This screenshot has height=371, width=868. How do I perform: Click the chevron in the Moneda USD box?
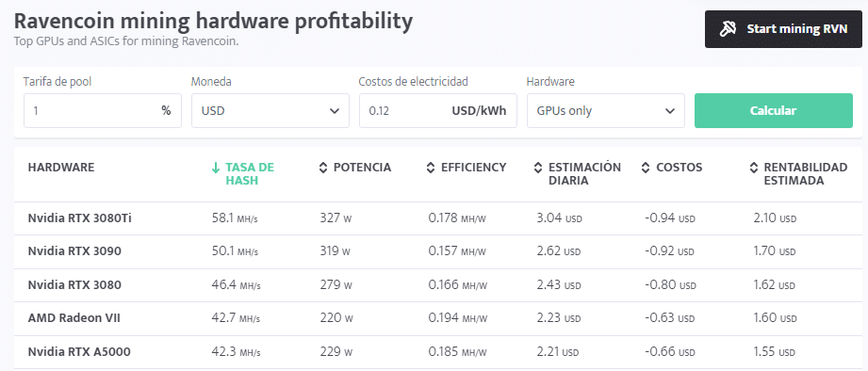coord(335,110)
